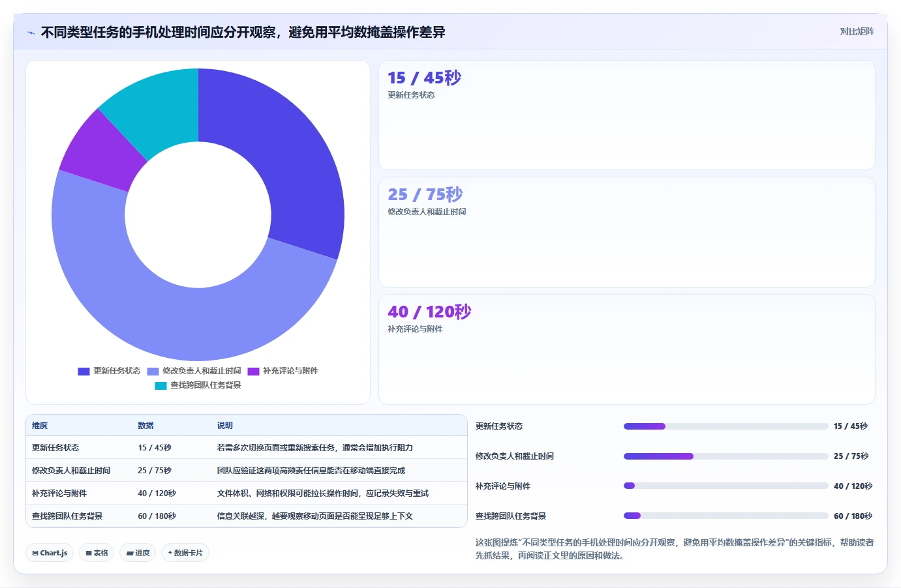Click the 查找跨团队任务背景 progress bar

click(x=725, y=516)
